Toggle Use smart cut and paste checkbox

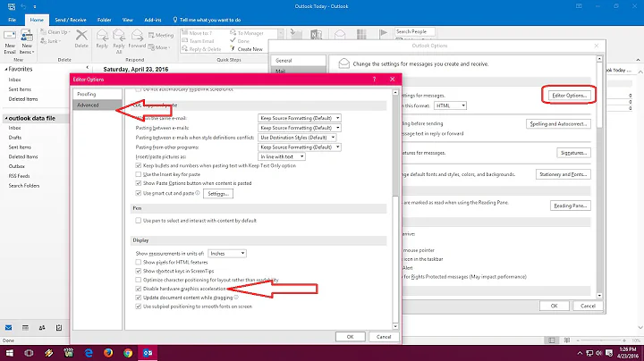[x=139, y=193]
